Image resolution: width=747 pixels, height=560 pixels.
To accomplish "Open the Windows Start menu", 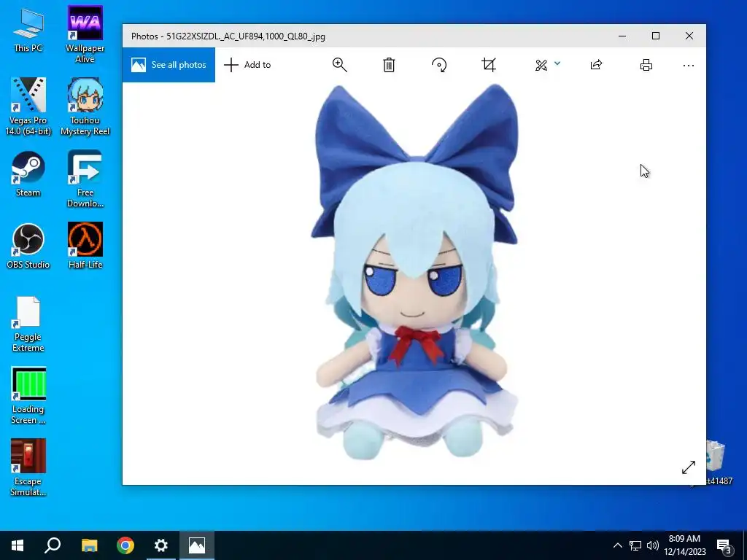I will (x=18, y=545).
